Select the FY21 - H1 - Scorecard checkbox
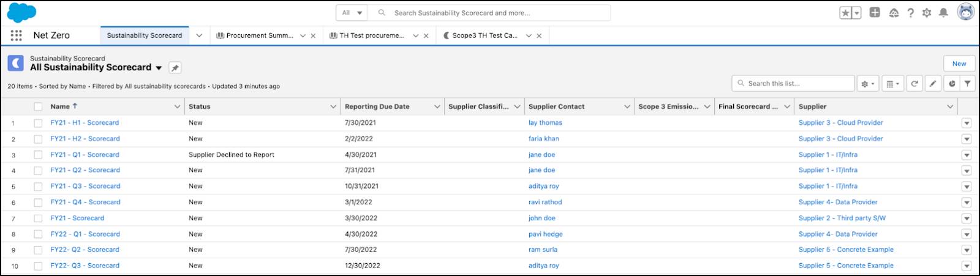This screenshot has width=980, height=276. pyautogui.click(x=38, y=123)
